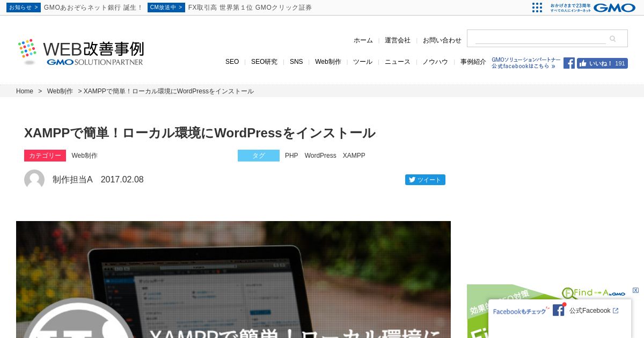Click the タグ label
Image resolution: width=644 pixels, height=338 pixels.
[x=259, y=156]
